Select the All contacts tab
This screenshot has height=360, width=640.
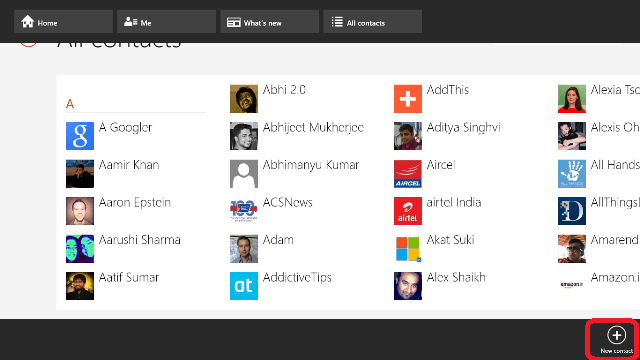click(373, 22)
